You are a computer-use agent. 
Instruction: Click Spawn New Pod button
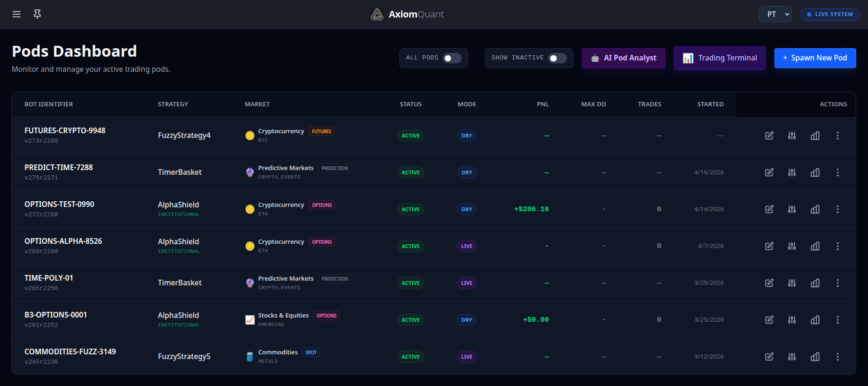(x=815, y=58)
